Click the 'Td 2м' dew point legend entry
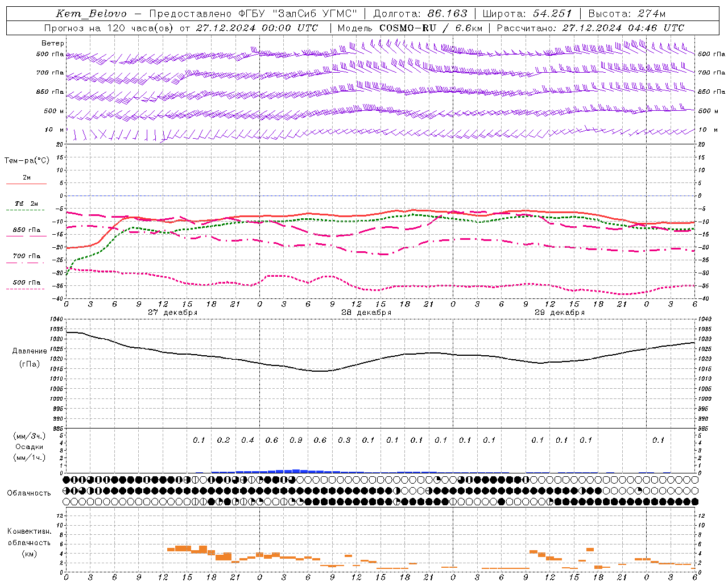 point(27,203)
